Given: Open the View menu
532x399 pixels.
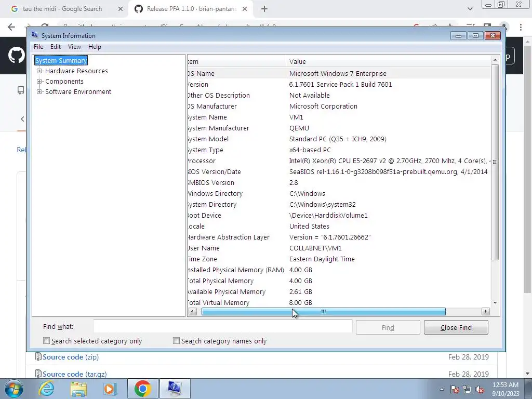Looking at the screenshot, I should pyautogui.click(x=74, y=47).
